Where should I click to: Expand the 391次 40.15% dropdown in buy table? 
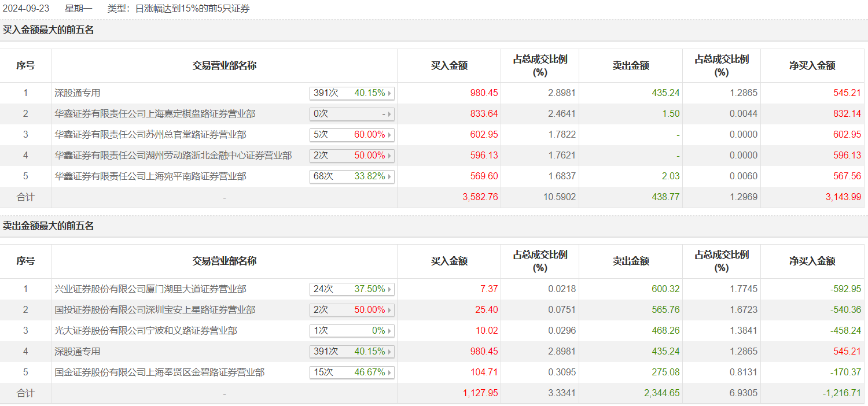[352, 93]
